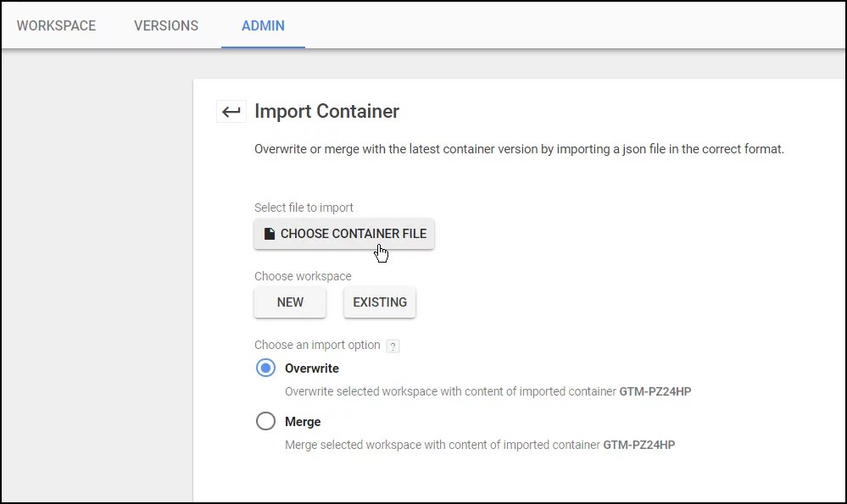Select the Merge radio button
847x504 pixels.
[265, 421]
